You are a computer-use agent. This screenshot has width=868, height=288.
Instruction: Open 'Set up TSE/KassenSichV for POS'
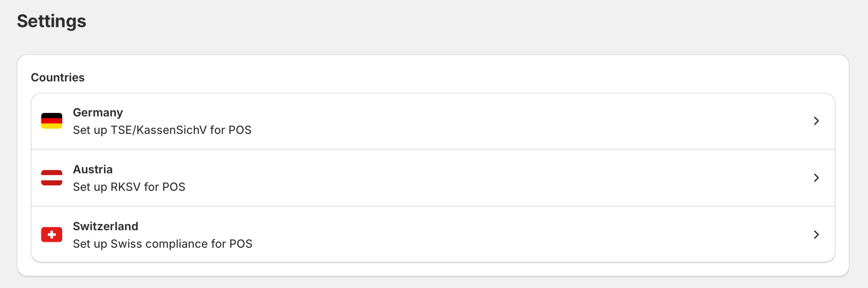point(162,130)
